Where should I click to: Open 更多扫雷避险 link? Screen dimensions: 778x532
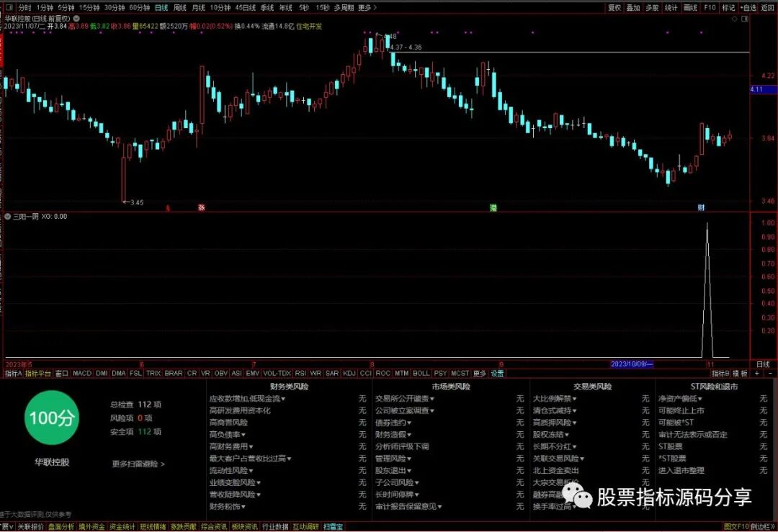click(x=138, y=464)
